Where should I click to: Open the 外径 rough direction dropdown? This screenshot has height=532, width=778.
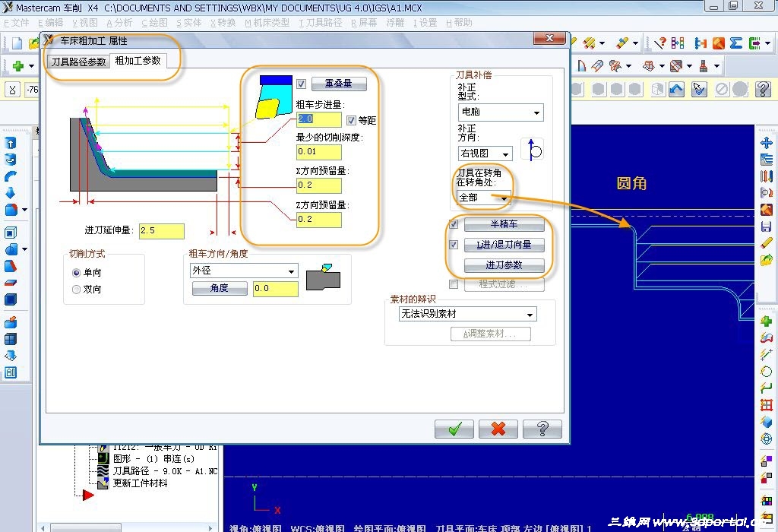click(244, 271)
